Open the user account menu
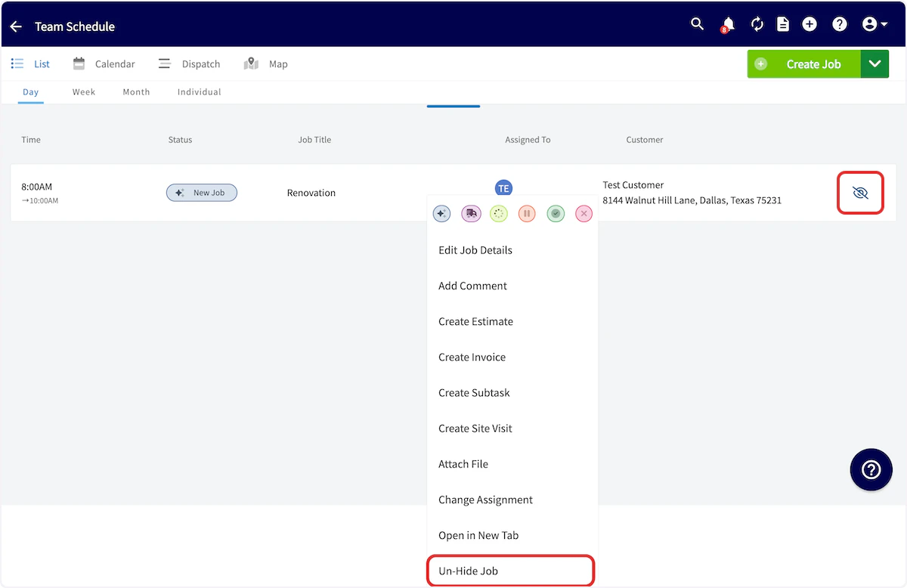907x588 pixels. tap(874, 24)
